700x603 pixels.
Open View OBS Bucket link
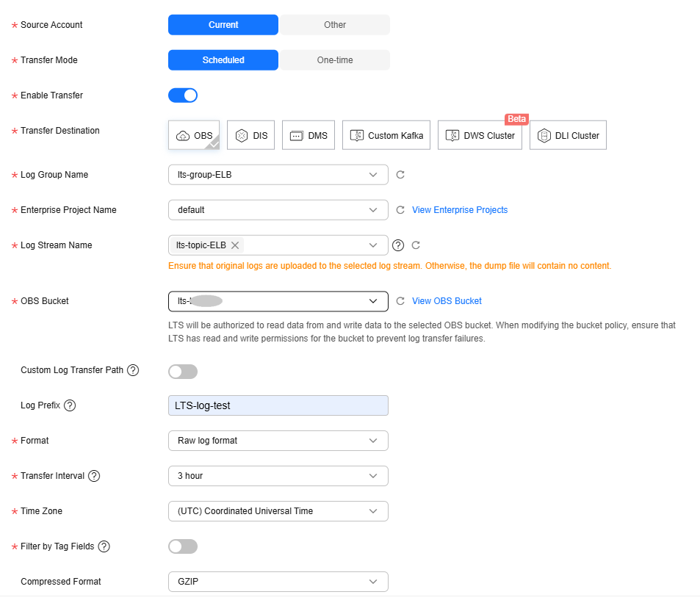[x=447, y=301]
